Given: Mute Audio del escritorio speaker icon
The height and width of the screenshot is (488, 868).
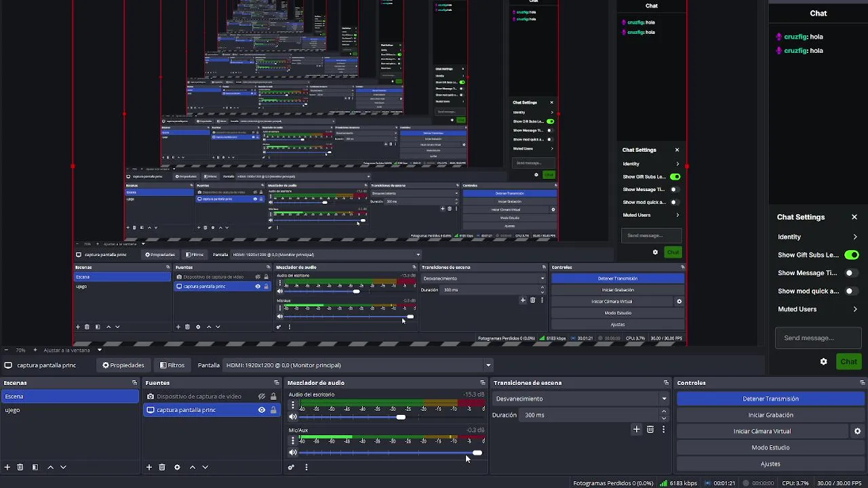Looking at the screenshot, I should (x=293, y=417).
